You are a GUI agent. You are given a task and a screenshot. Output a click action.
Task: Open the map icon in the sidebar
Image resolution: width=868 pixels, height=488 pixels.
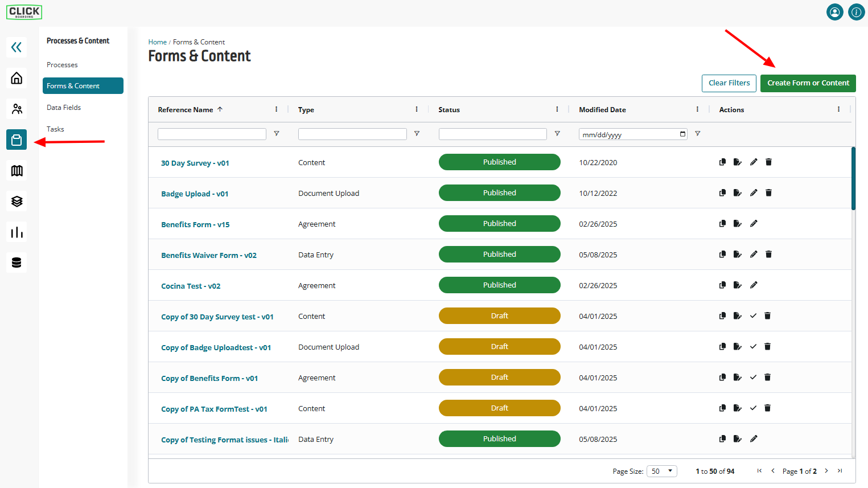(x=17, y=170)
